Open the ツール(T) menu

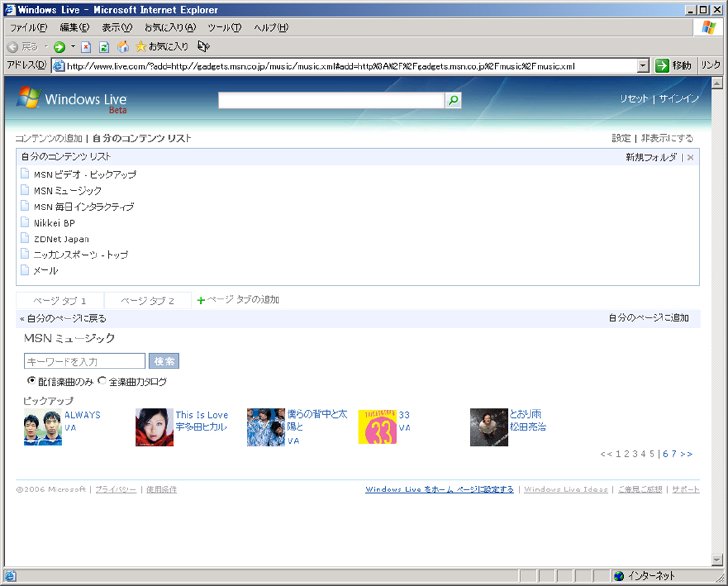pyautogui.click(x=224, y=28)
